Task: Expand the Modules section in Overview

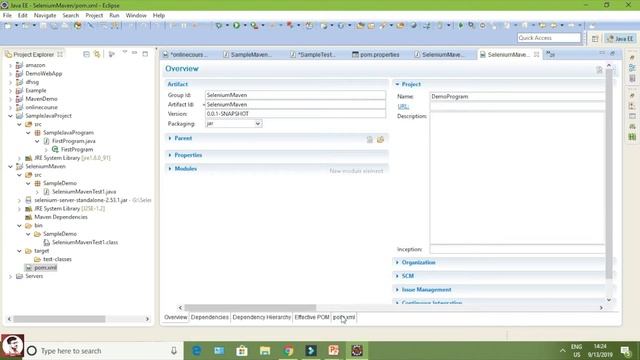Action: tap(170, 169)
